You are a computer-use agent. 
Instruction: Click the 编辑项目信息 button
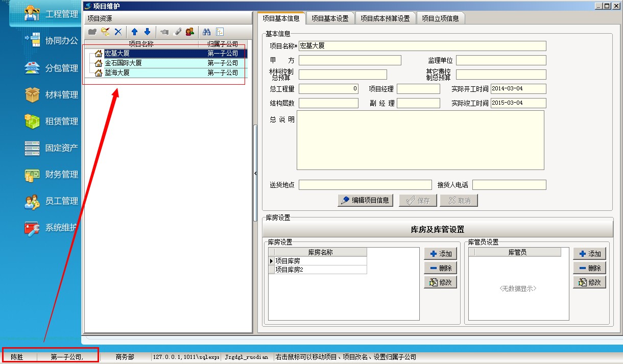pyautogui.click(x=366, y=201)
